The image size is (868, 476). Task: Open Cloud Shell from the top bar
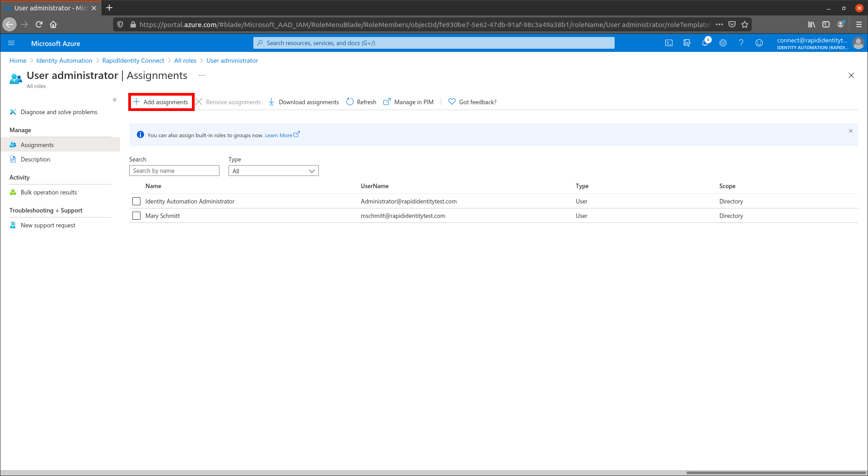669,43
